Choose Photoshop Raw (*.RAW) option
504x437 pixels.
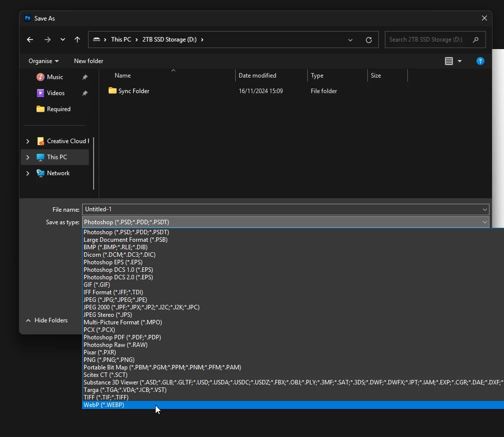[293, 345]
